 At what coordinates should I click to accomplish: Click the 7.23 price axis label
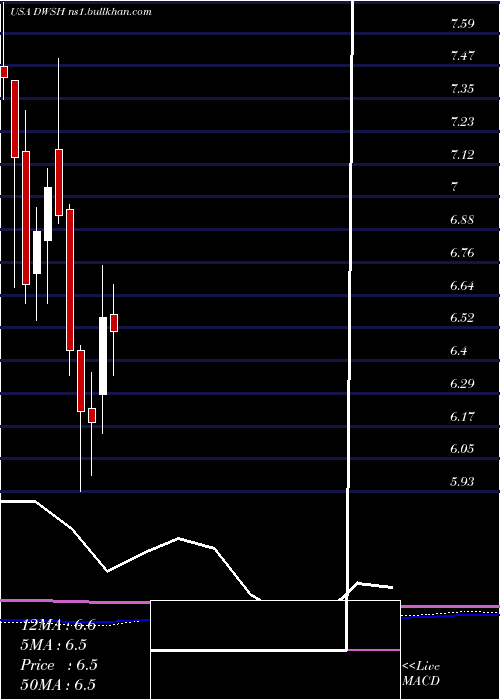[462, 121]
